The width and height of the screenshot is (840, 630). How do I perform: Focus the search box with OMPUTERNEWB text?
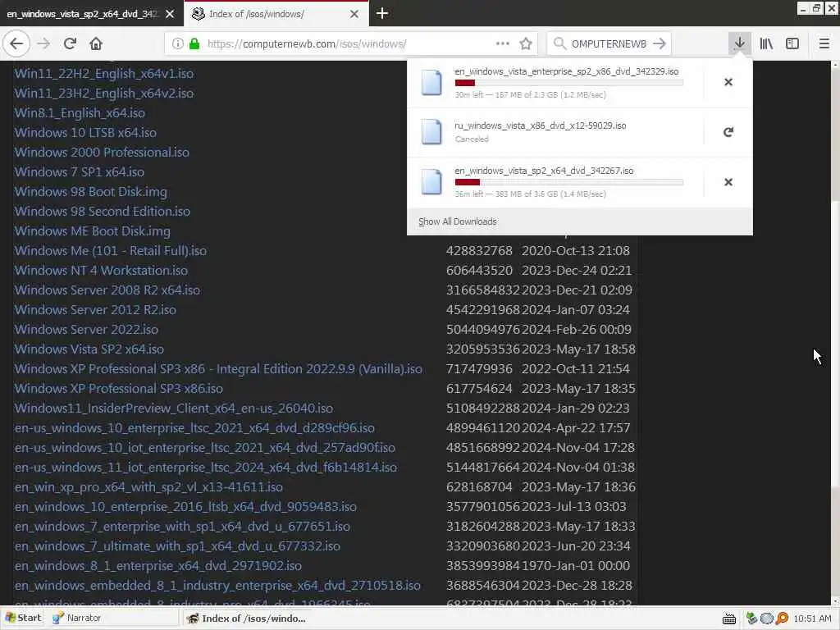pos(609,44)
